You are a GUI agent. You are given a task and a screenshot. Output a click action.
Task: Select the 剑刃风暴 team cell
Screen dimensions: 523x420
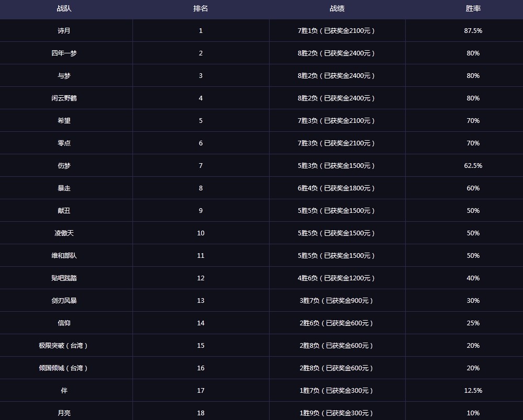pyautogui.click(x=64, y=300)
